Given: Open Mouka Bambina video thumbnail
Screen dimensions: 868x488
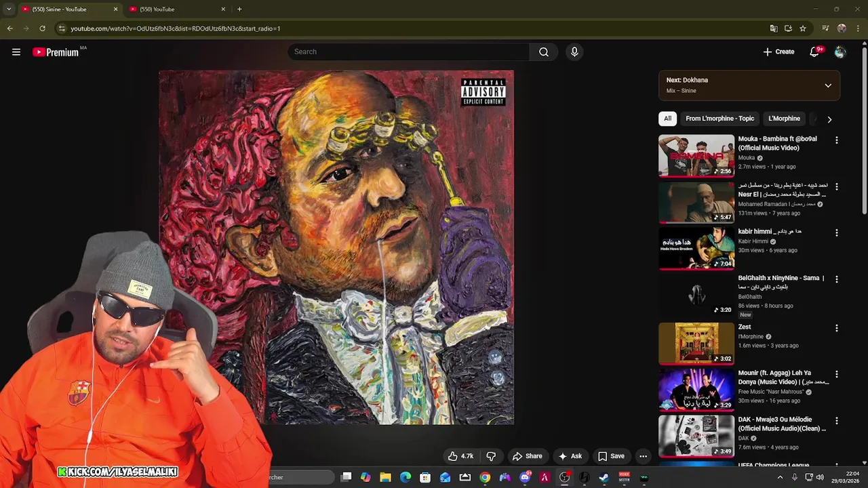Looking at the screenshot, I should [696, 155].
